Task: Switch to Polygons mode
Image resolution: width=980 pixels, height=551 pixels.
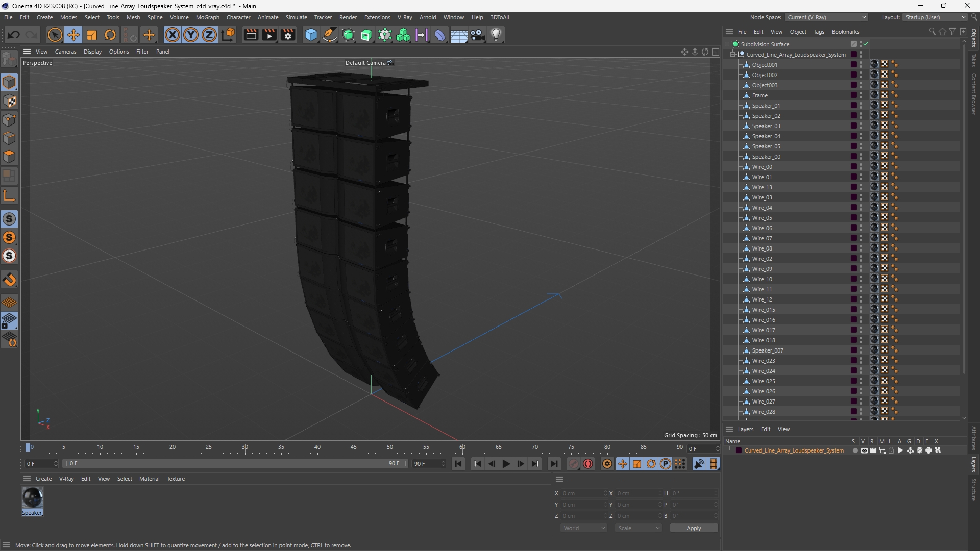Action: pyautogui.click(x=9, y=157)
